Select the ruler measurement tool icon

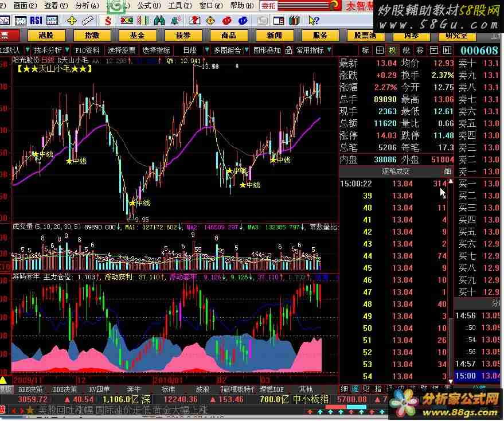click(x=88, y=21)
